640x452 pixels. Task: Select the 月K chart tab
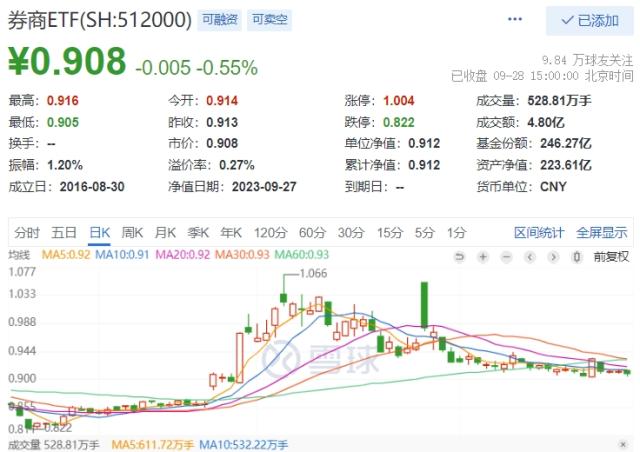point(165,233)
